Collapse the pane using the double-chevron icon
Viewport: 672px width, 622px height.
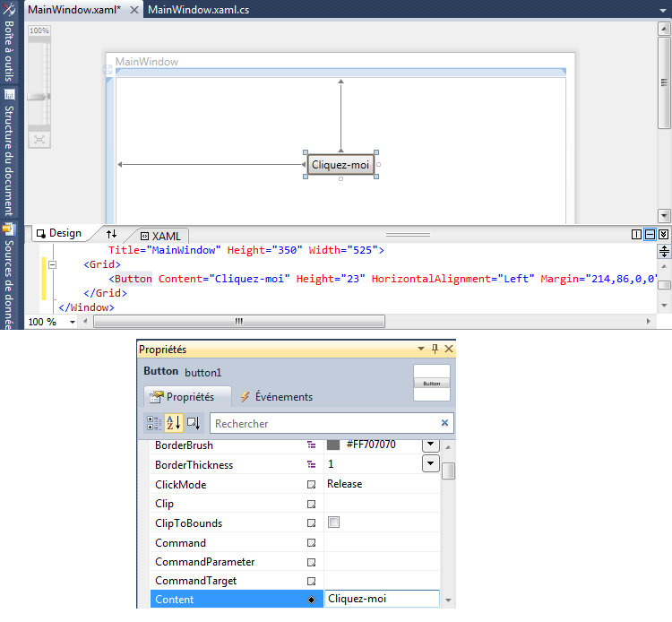pos(663,234)
